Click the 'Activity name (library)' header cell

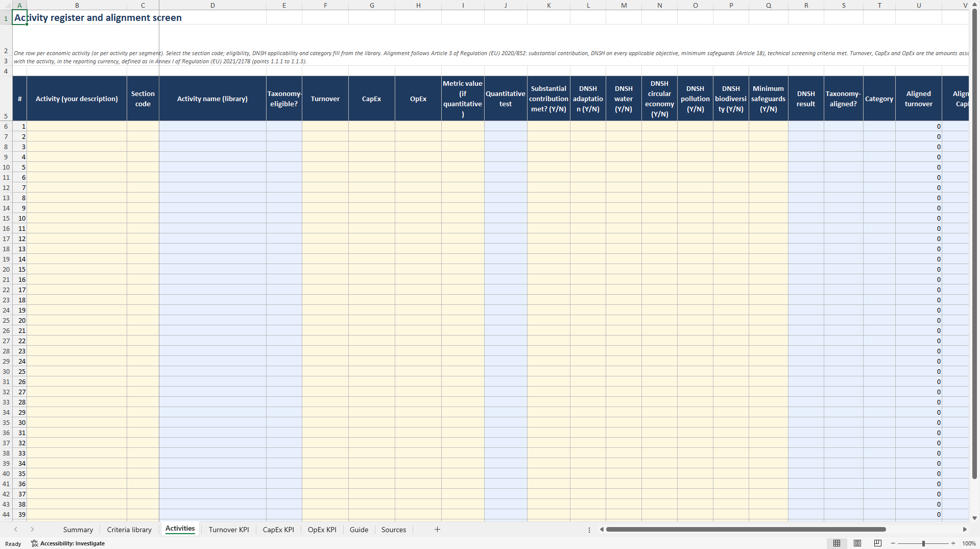point(212,99)
